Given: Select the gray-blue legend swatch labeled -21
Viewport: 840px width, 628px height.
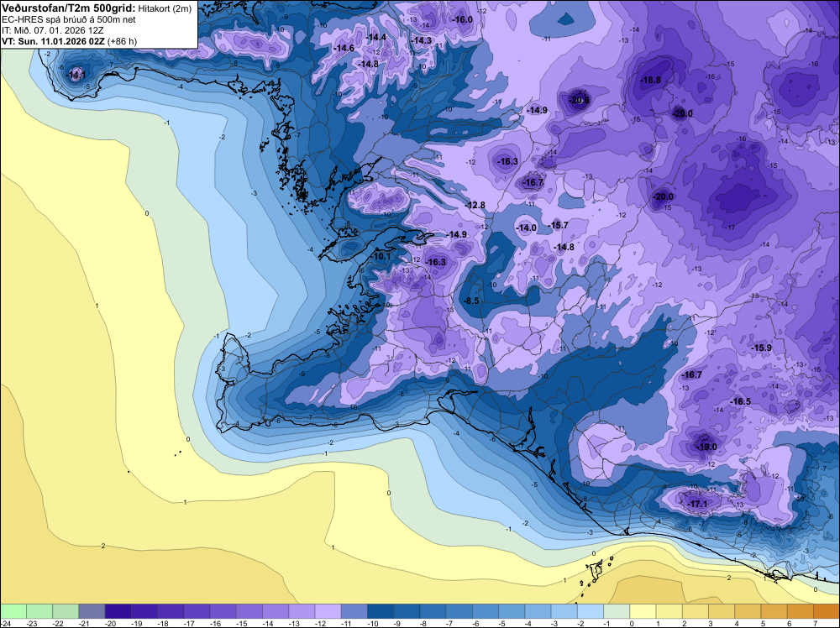Looking at the screenshot, I should [92, 611].
